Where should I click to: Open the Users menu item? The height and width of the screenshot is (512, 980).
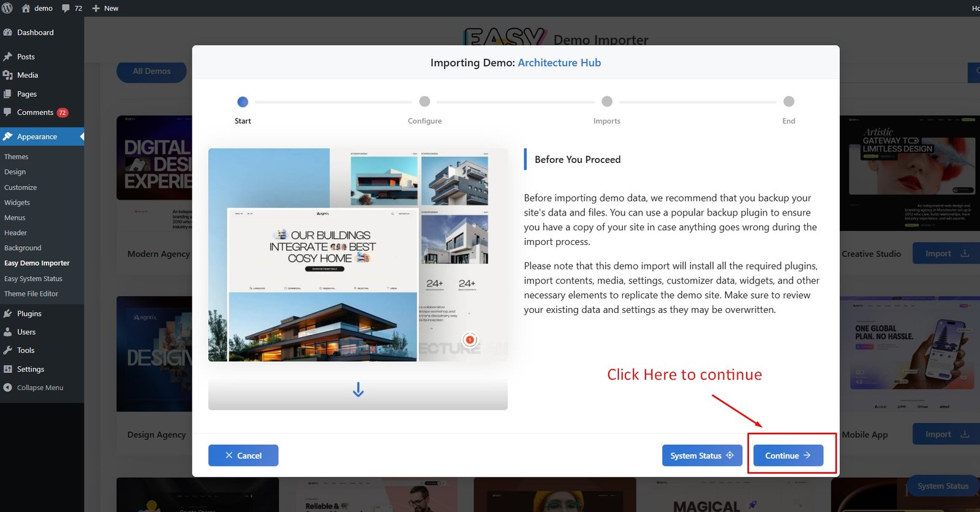(x=42, y=332)
